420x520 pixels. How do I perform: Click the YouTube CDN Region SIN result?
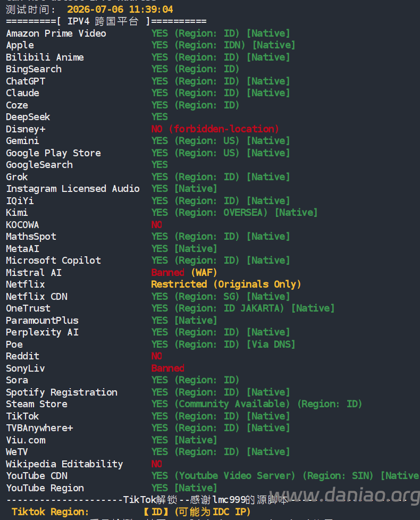click(338, 476)
